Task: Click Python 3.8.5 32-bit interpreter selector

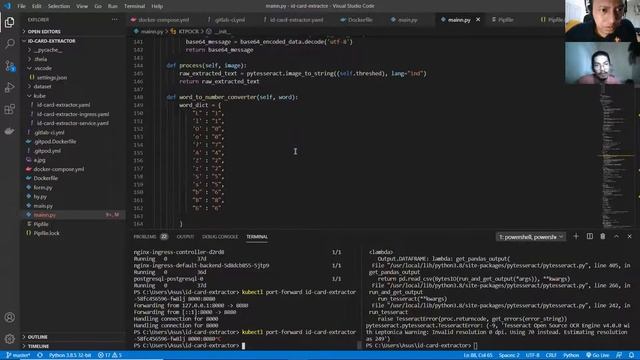Action: point(70,355)
